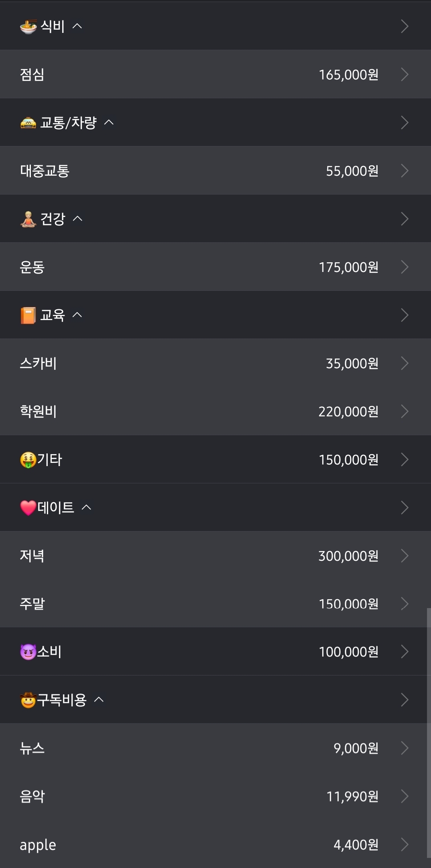Collapse the 교통/차량 category caret
431x868 pixels.
click(x=109, y=122)
